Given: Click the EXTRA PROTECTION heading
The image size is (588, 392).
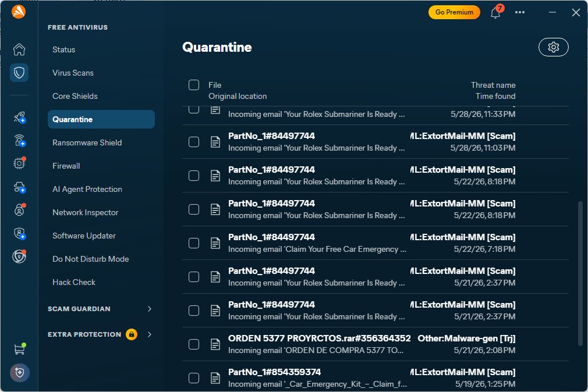Looking at the screenshot, I should tap(84, 334).
